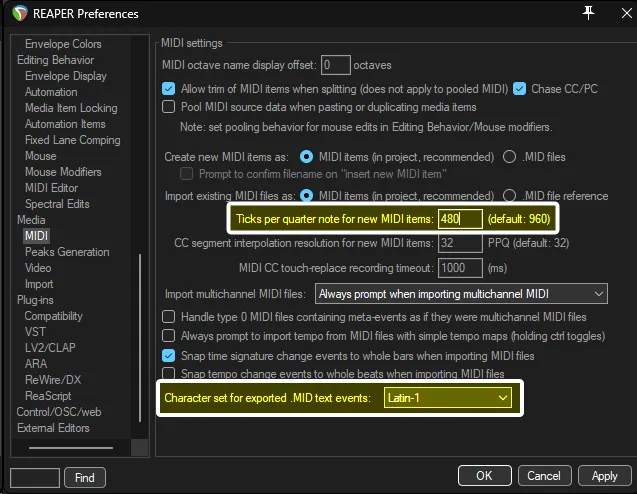Open Fixed Lane Comping preferences page
Screen dimensions: 637x494
pyautogui.click(x=73, y=140)
